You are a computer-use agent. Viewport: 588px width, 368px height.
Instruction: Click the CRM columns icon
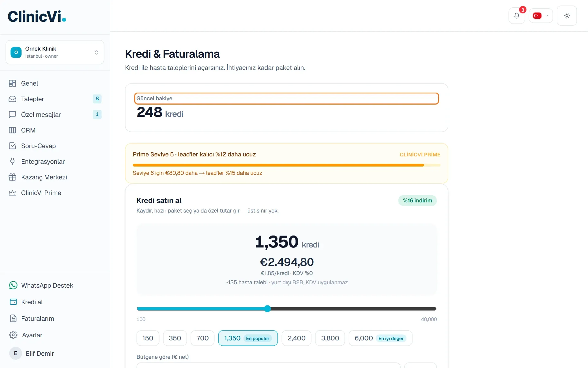coord(13,130)
